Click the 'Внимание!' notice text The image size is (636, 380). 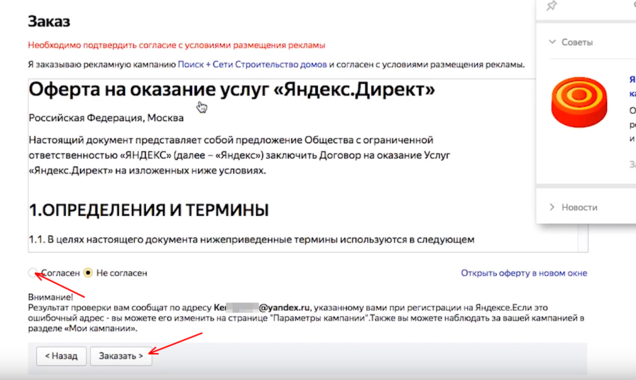(x=50, y=297)
